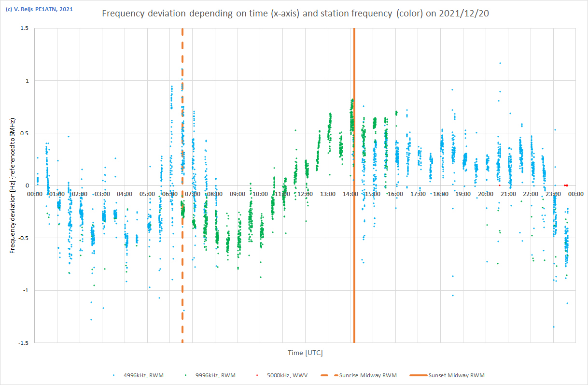The image size is (588, 385).
Task: Click the 00:00 tick label at left origin
Action: pos(34,194)
